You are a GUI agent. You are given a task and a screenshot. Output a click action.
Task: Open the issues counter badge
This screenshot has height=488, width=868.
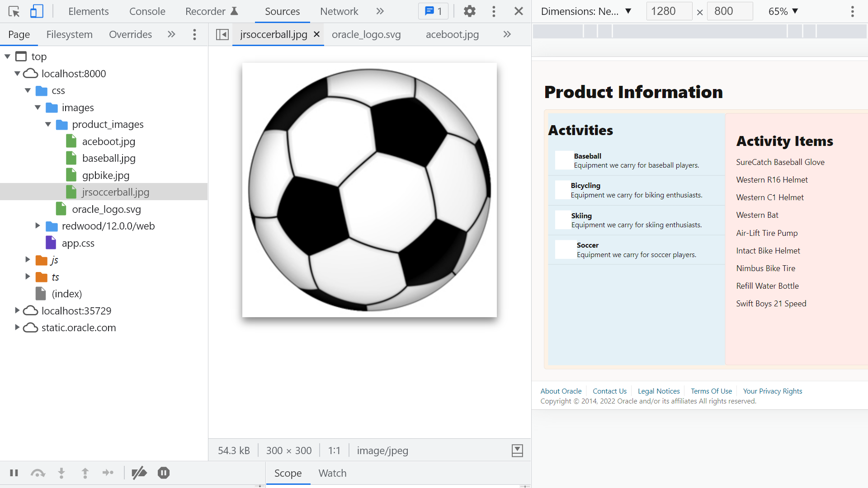(x=433, y=11)
